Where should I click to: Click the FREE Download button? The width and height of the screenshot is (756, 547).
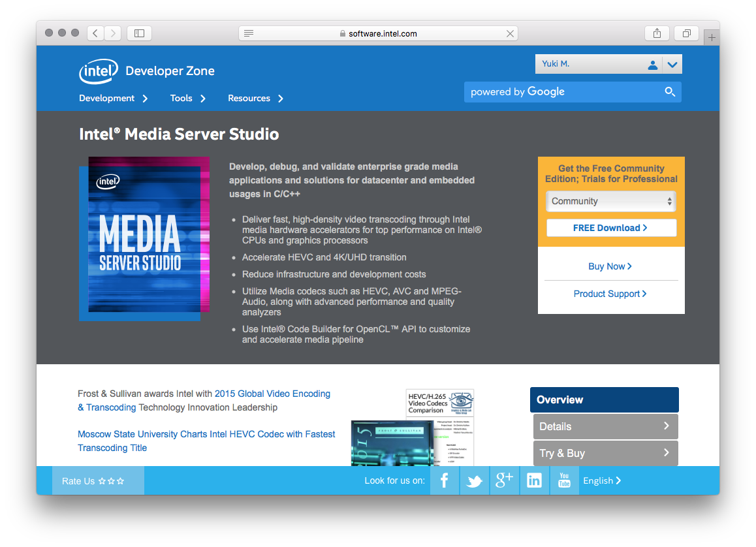point(611,228)
